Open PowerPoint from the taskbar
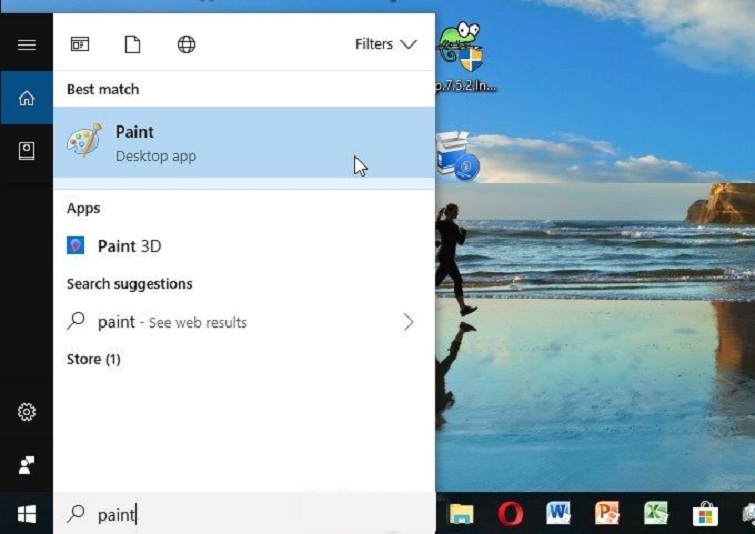The image size is (755, 534). pos(608,513)
